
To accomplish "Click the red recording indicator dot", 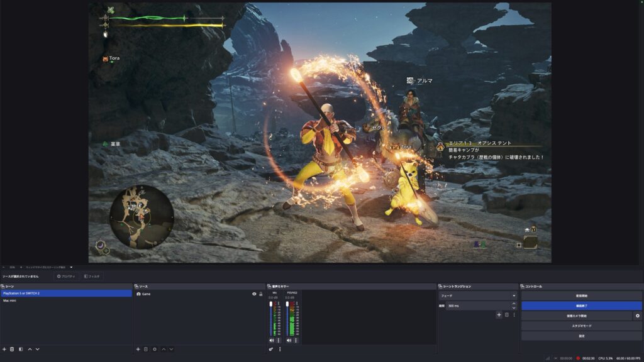I will tap(578, 358).
